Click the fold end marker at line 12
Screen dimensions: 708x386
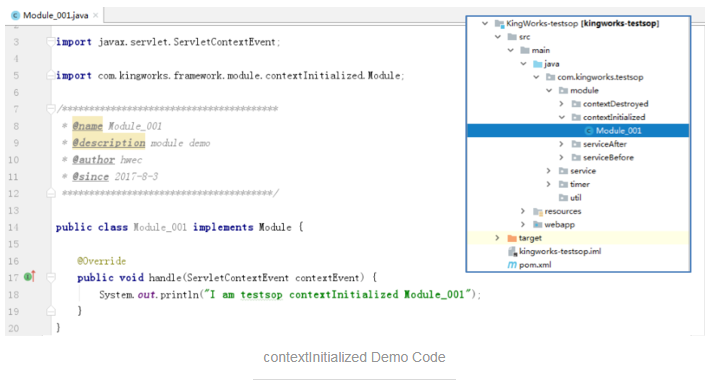coord(51,193)
